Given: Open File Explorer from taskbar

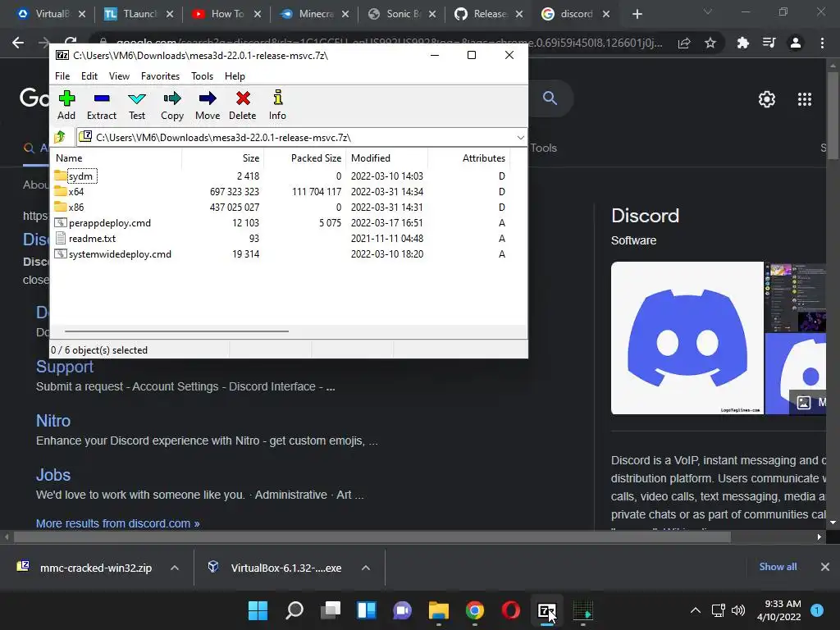Looking at the screenshot, I should click(438, 610).
